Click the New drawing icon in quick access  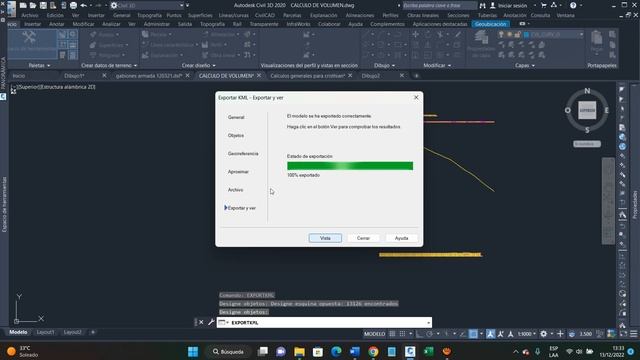(x=23, y=5)
